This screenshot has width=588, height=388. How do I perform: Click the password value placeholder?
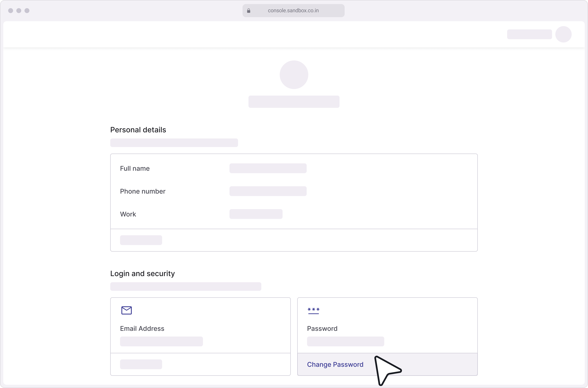346,341
